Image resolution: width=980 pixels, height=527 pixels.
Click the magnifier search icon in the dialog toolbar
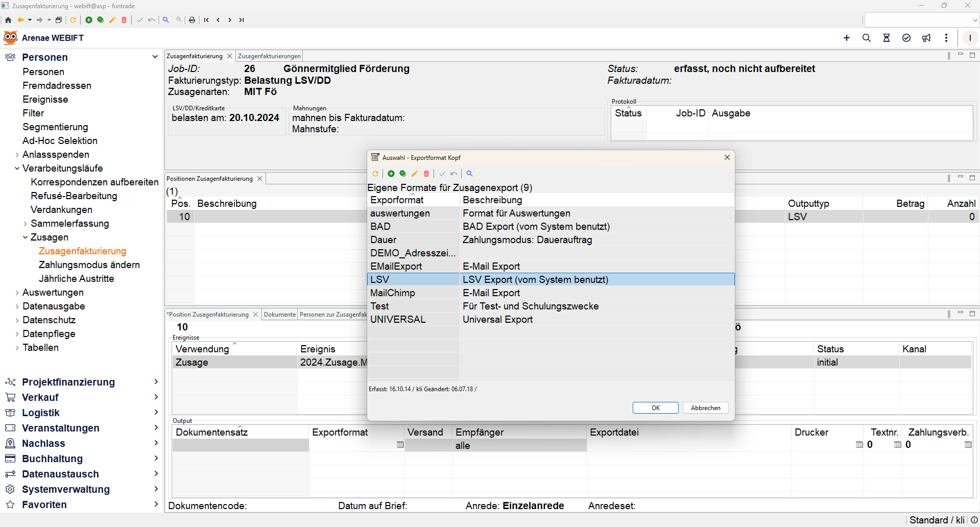click(470, 174)
